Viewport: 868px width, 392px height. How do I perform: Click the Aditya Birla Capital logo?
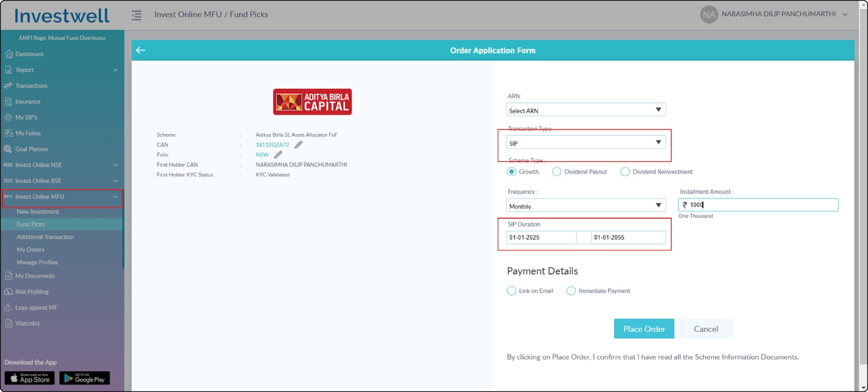pos(312,102)
